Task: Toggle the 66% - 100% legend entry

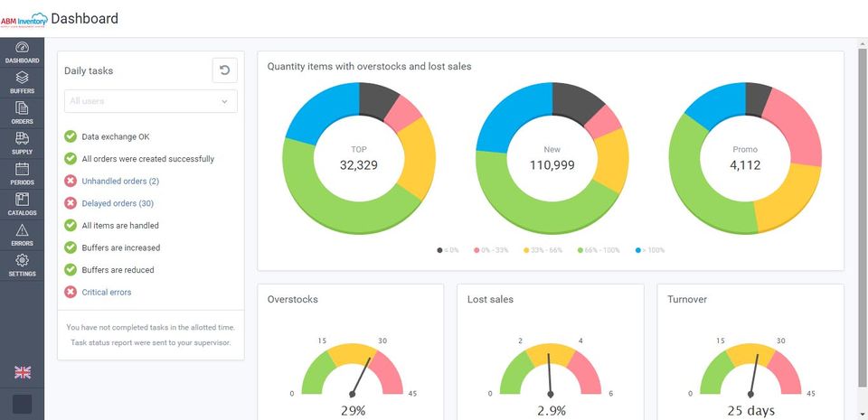Action: (599, 250)
